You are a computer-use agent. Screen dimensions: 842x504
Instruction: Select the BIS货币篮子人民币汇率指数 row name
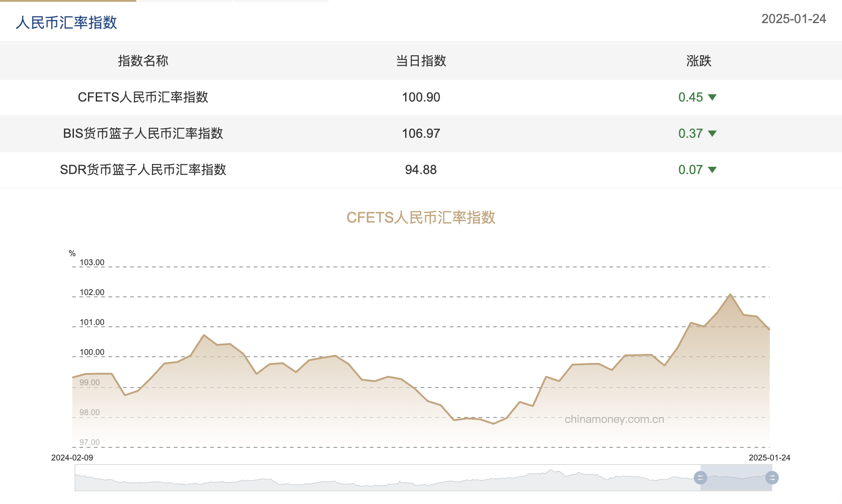point(143,133)
